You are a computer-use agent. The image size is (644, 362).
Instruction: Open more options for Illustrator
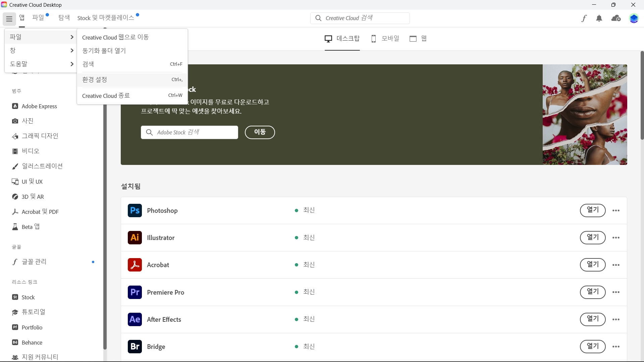(x=616, y=238)
